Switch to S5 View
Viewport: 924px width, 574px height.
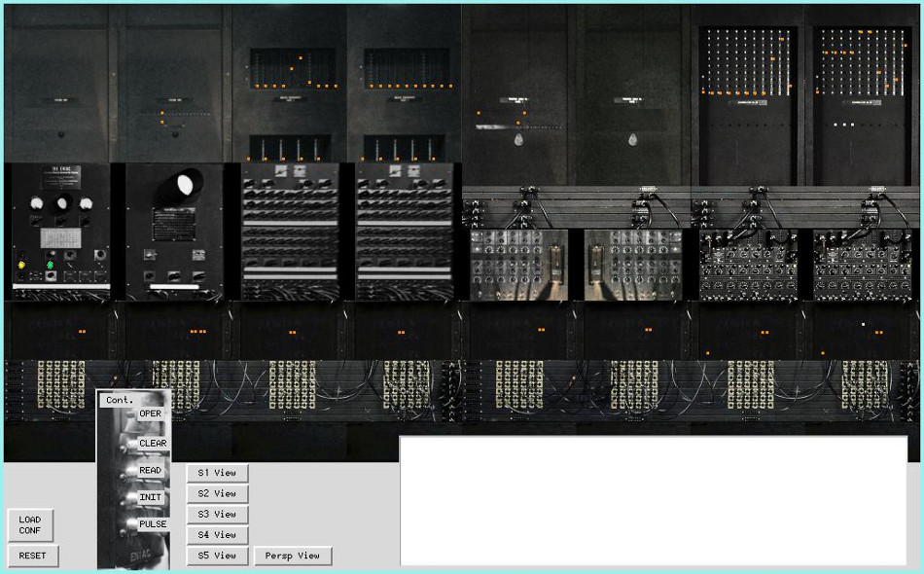218,556
